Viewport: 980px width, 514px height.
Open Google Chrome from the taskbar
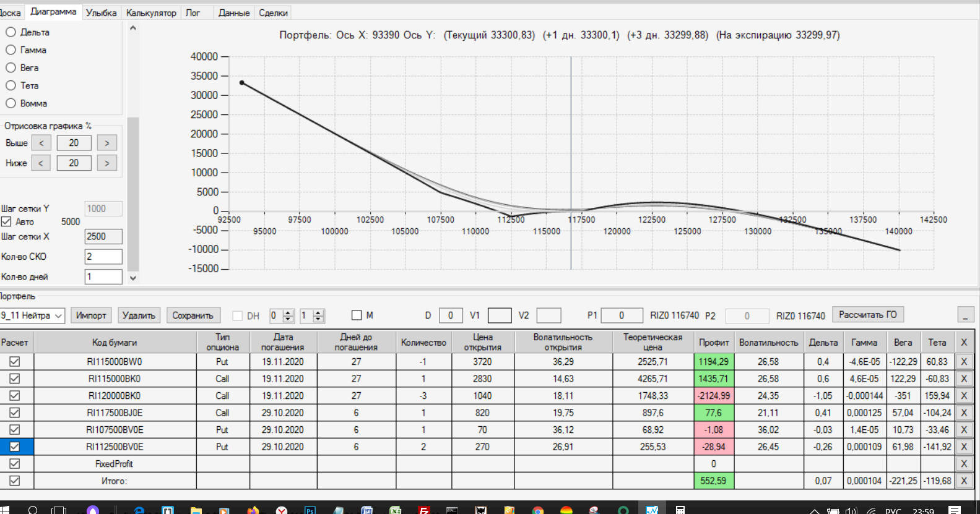(537, 510)
